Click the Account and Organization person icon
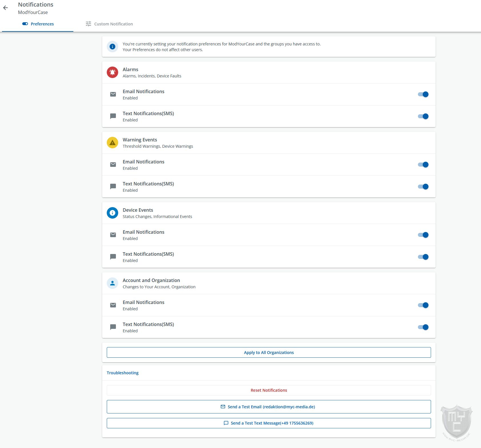The height and width of the screenshot is (448, 481). (112, 283)
